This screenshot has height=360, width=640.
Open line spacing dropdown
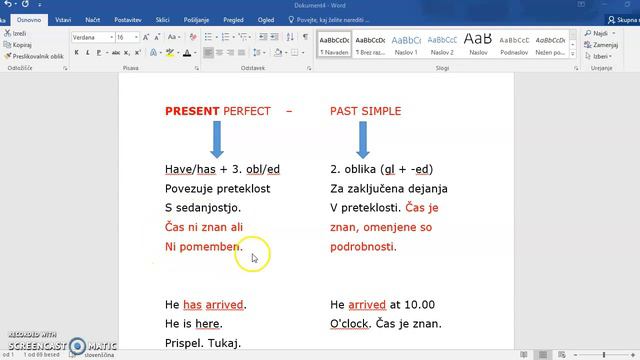coord(258,53)
